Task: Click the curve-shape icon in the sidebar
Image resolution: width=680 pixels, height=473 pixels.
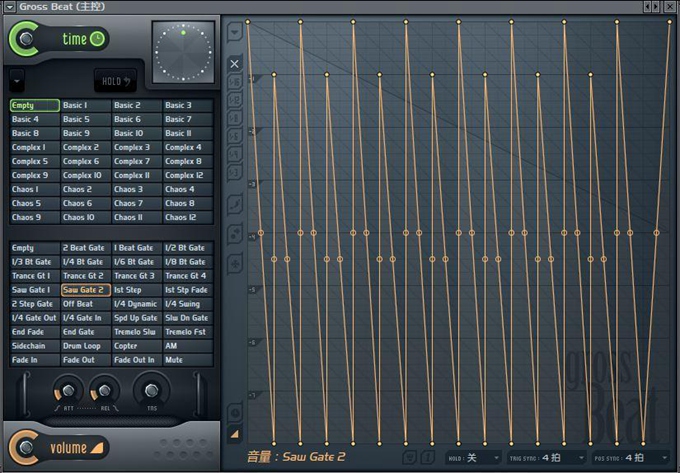Action: tap(235, 205)
